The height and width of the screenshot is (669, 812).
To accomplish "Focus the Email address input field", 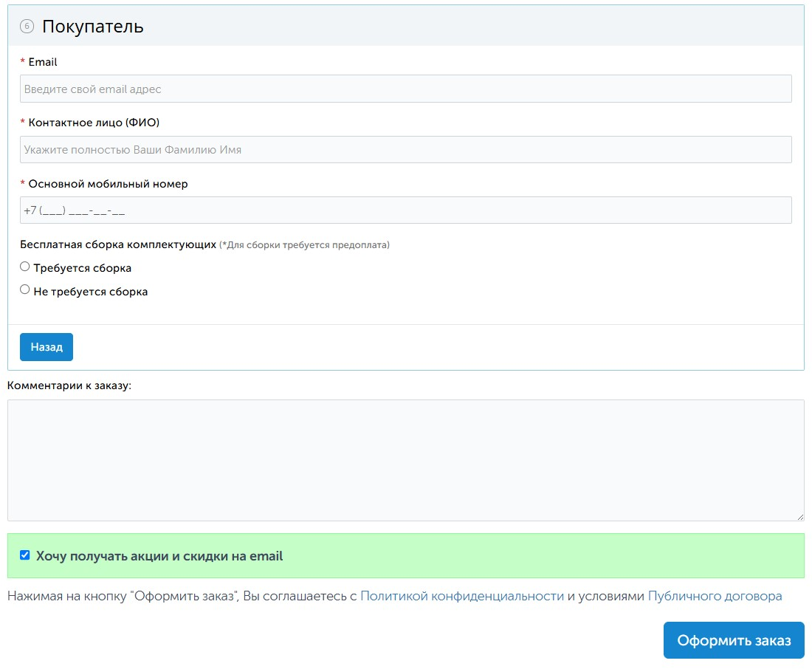I will [405, 89].
